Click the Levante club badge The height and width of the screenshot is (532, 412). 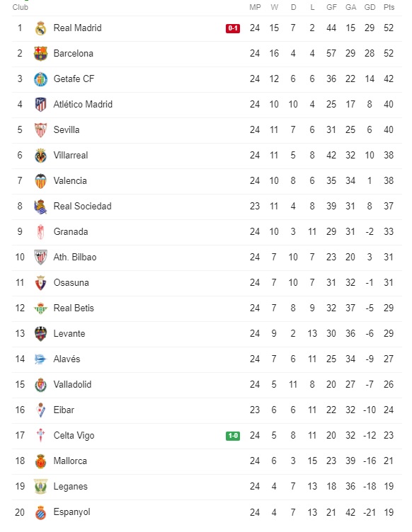tap(41, 333)
